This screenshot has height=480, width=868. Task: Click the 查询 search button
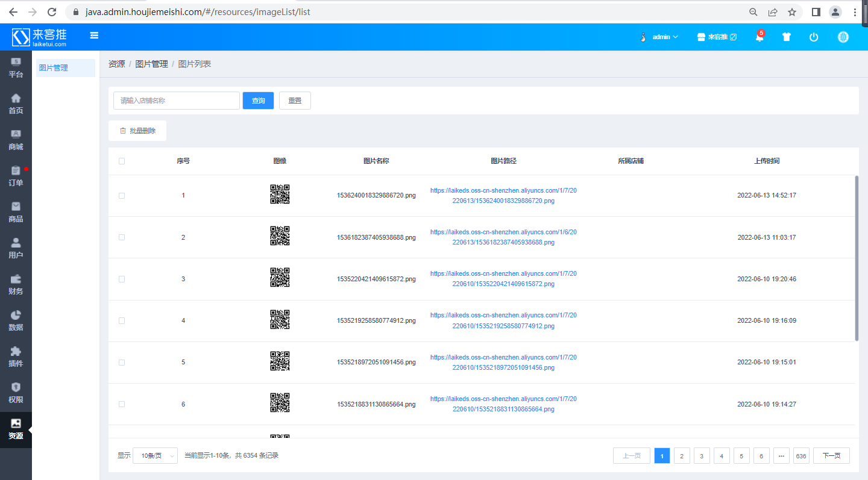pos(259,101)
